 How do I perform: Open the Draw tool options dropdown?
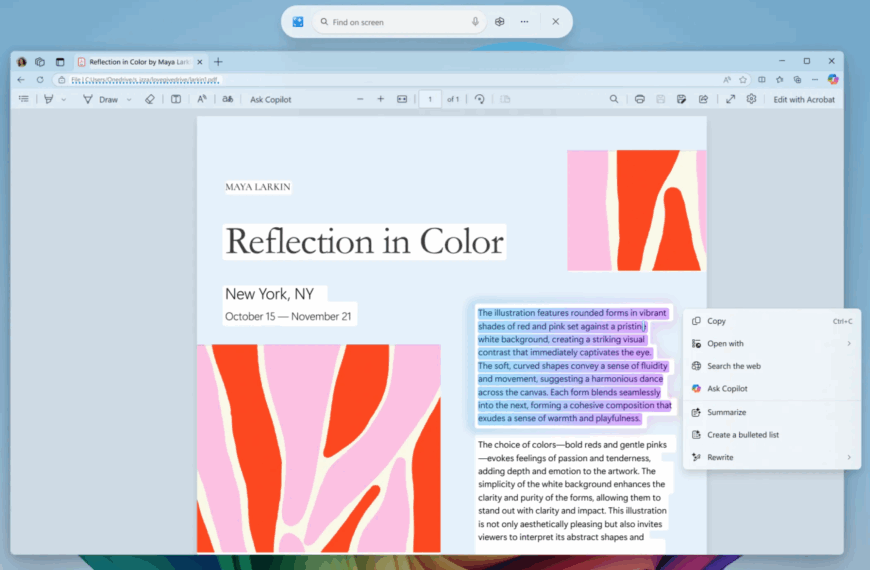pos(129,99)
